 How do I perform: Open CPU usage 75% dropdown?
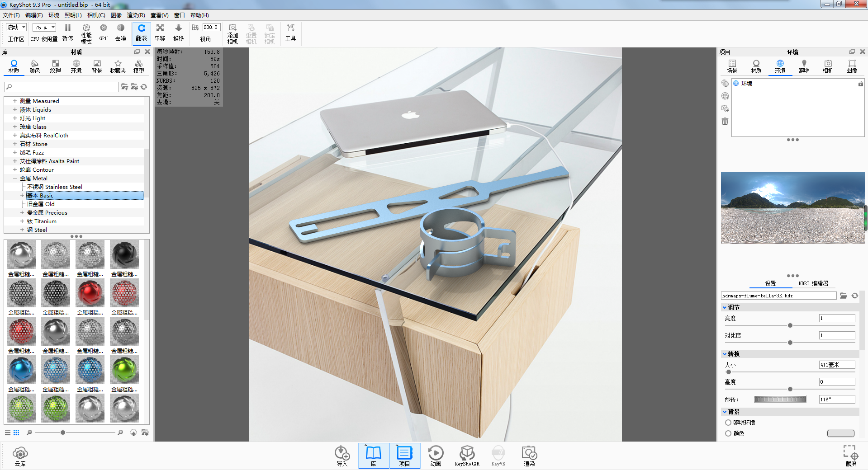[44, 28]
